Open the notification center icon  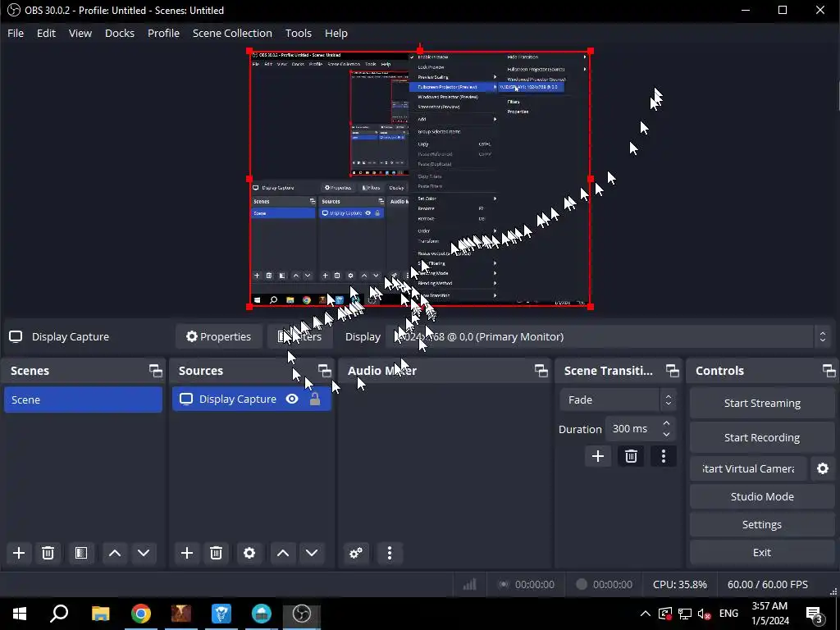click(815, 614)
